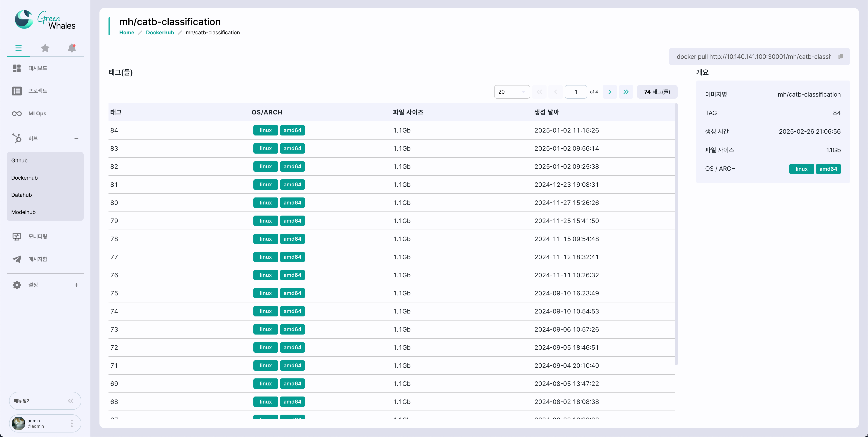Click the 태그 column header
This screenshot has width=868, height=437.
click(x=116, y=112)
